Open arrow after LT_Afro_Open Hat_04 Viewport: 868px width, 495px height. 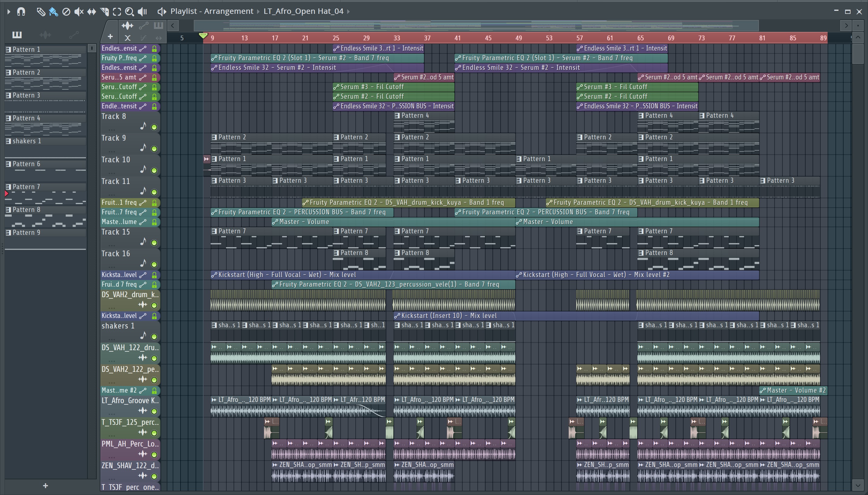coord(348,11)
